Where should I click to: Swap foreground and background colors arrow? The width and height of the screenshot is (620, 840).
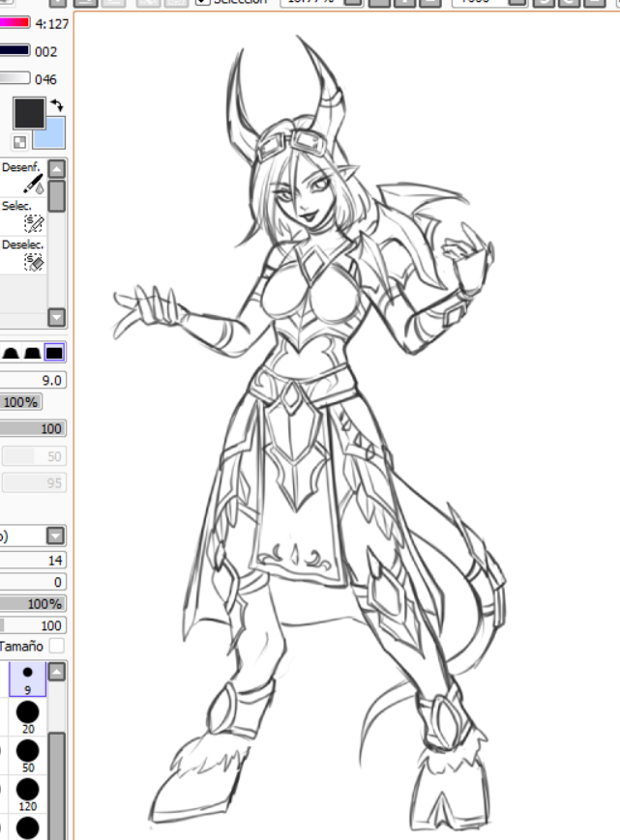click(x=57, y=104)
